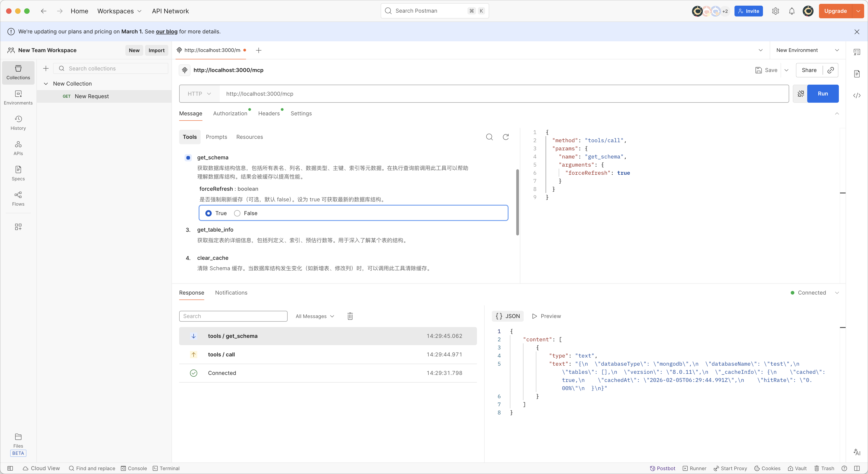Open the Notifications response tab
868x474 pixels.
[x=231, y=293]
